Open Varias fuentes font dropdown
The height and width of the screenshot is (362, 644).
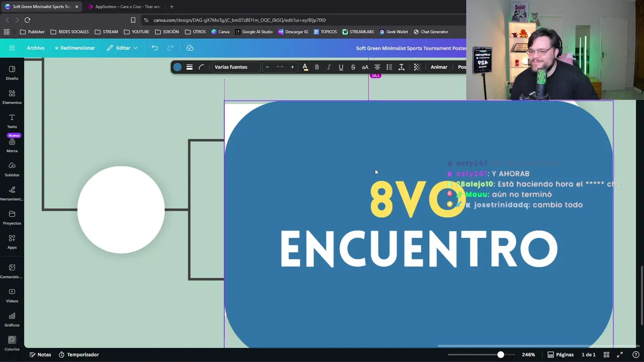(x=235, y=67)
